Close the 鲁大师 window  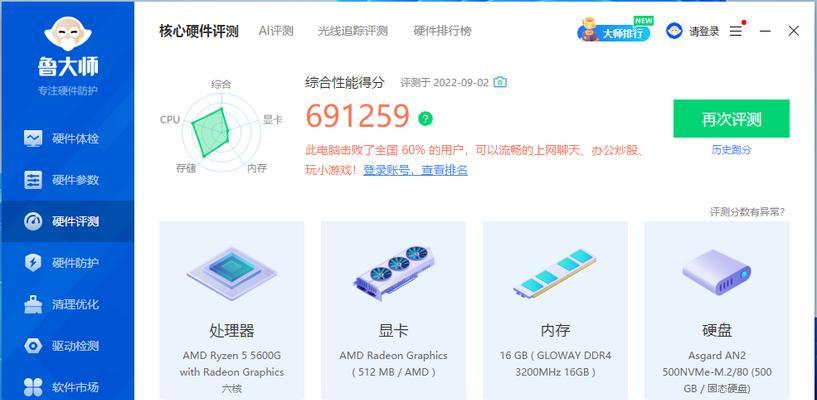[x=794, y=31]
